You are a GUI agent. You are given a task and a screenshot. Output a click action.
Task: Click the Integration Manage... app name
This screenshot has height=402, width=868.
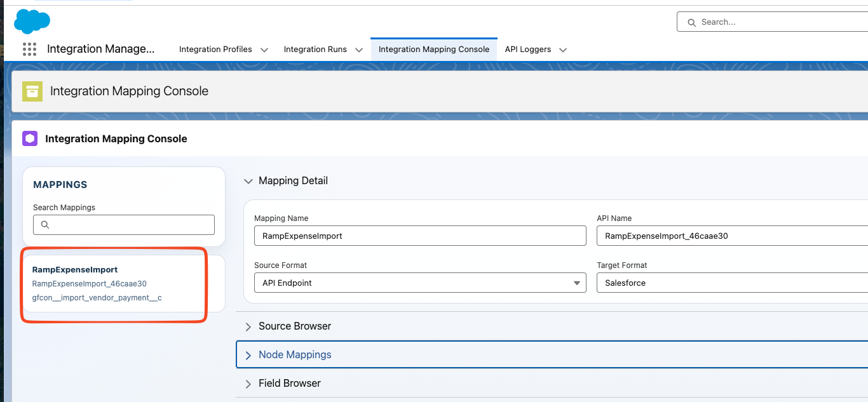tap(100, 49)
